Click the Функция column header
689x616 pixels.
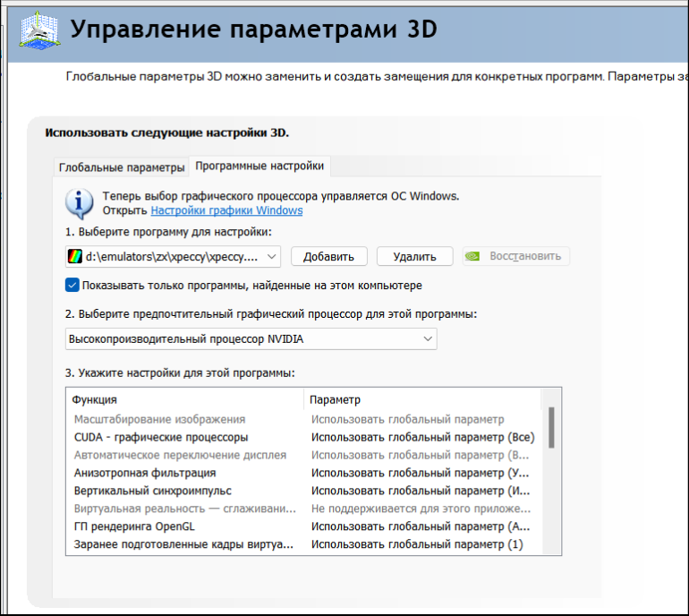coord(185,399)
